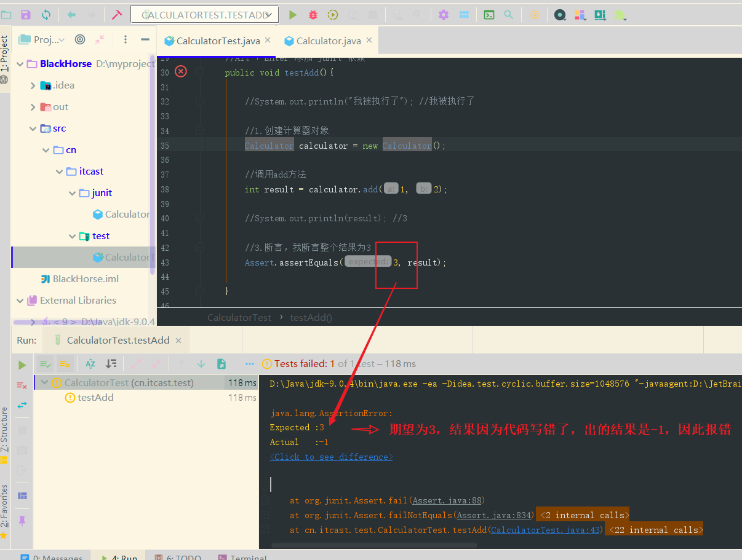742x560 pixels.
Task: Click the CalculatorTest breadcrumb item
Action: pyautogui.click(x=239, y=318)
